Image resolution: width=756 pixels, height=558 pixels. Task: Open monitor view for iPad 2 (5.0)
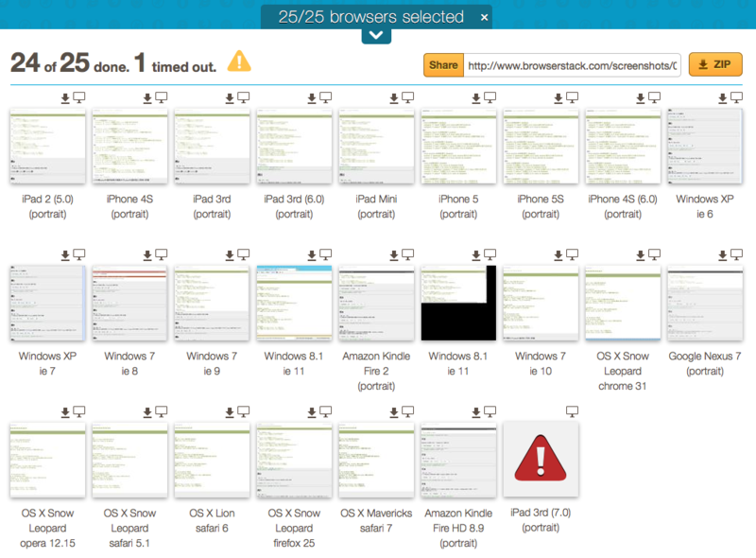tap(79, 97)
